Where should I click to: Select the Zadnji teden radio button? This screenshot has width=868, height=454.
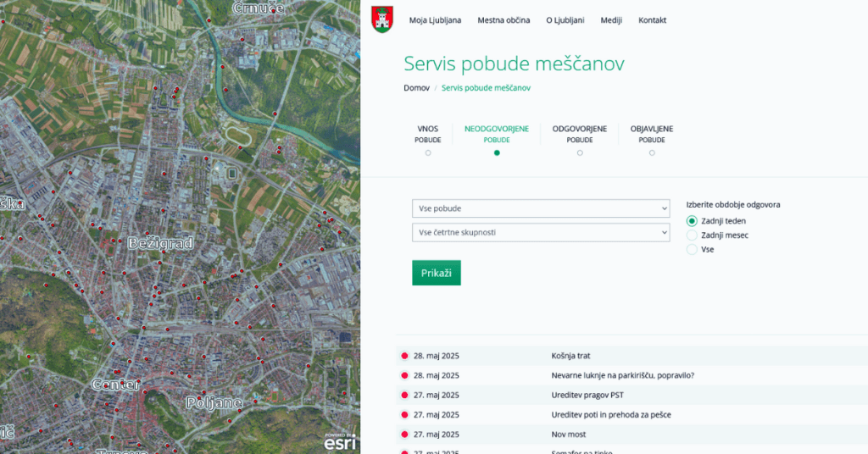[692, 221]
